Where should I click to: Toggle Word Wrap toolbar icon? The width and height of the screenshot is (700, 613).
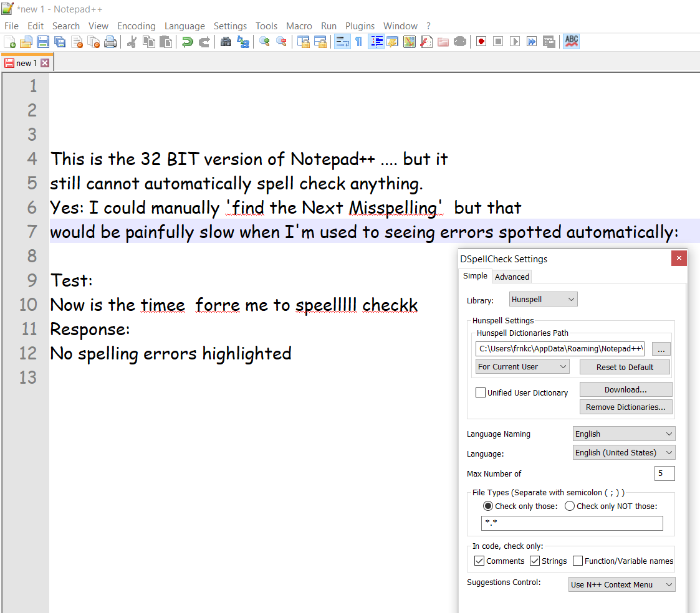(342, 42)
